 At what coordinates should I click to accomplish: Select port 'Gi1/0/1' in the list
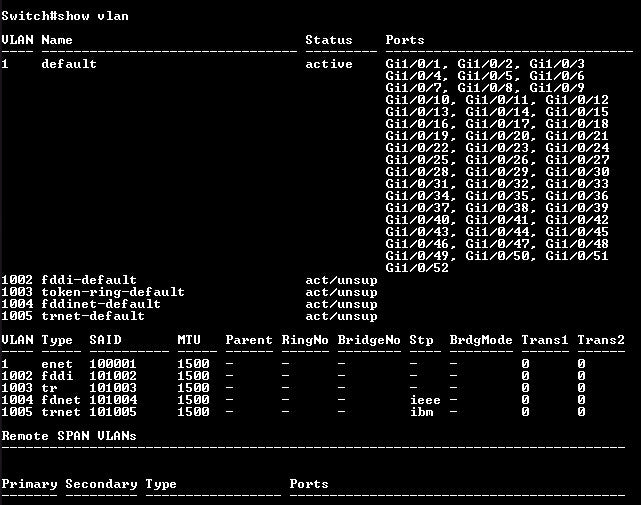click(x=413, y=64)
